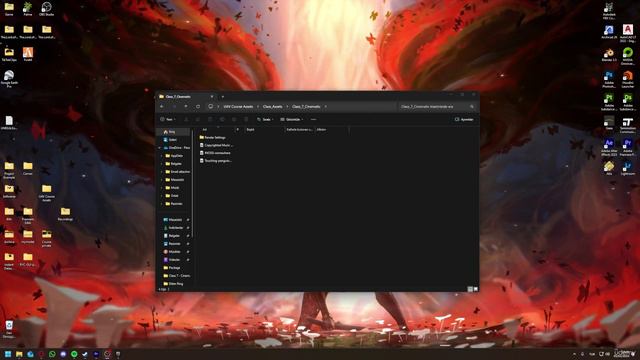Image resolution: width=640 pixels, height=360 pixels.
Task: Switch to details list view toggle
Action: coord(470,289)
